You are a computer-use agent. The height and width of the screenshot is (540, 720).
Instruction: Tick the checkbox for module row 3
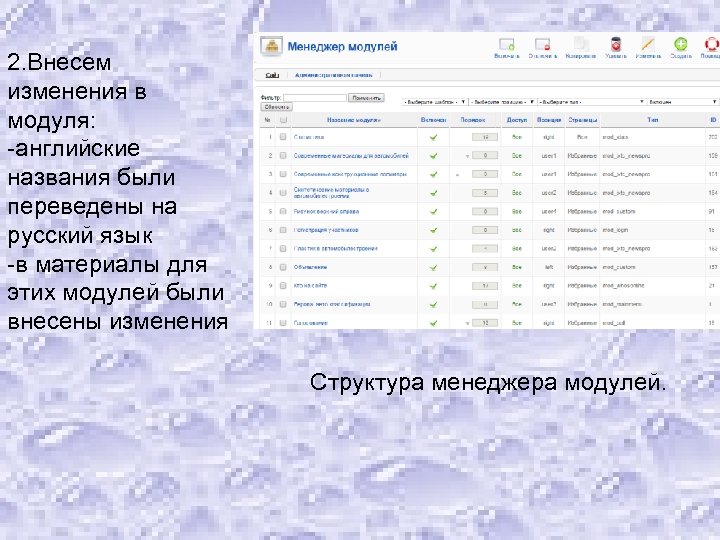click(x=283, y=174)
